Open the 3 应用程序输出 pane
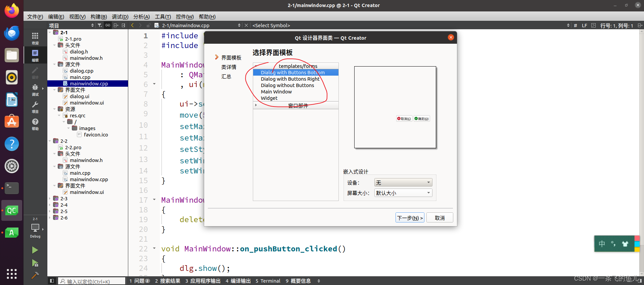Image resolution: width=644 pixels, height=285 pixels. pyautogui.click(x=203, y=281)
